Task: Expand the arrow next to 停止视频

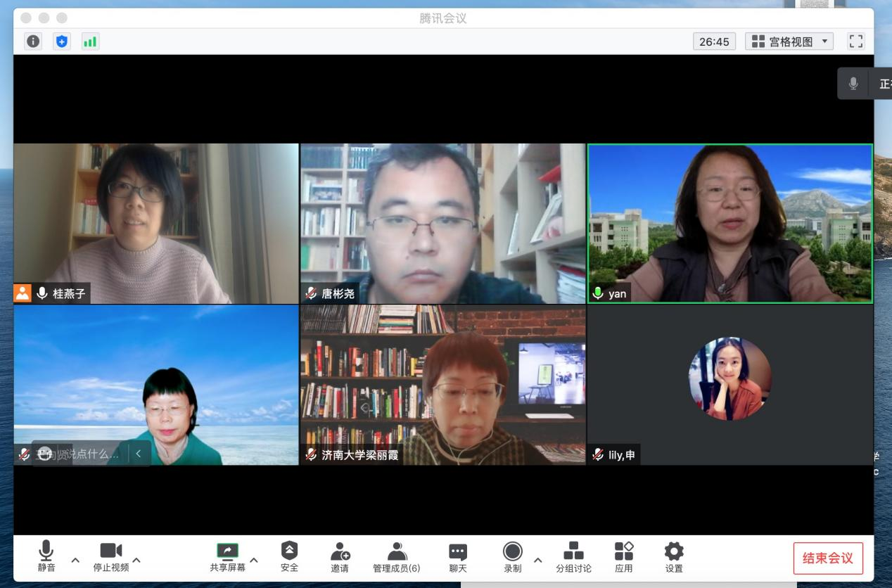Action: [x=136, y=560]
